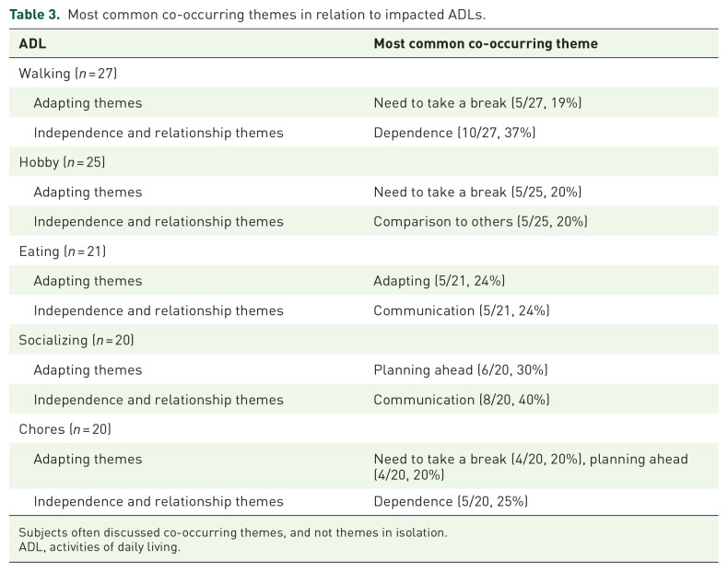The image size is (728, 572).
Task: Select the Eating (n=21) row
Action: (x=363, y=251)
